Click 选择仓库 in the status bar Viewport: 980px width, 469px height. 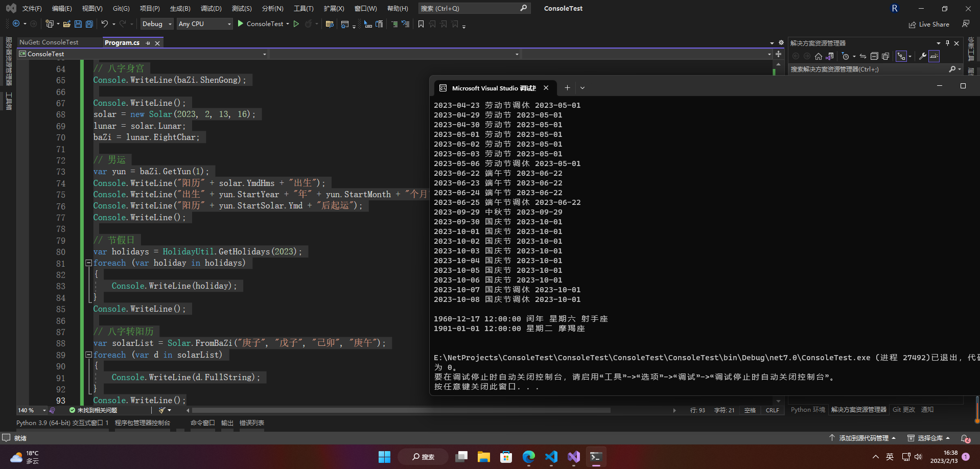pyautogui.click(x=928, y=438)
